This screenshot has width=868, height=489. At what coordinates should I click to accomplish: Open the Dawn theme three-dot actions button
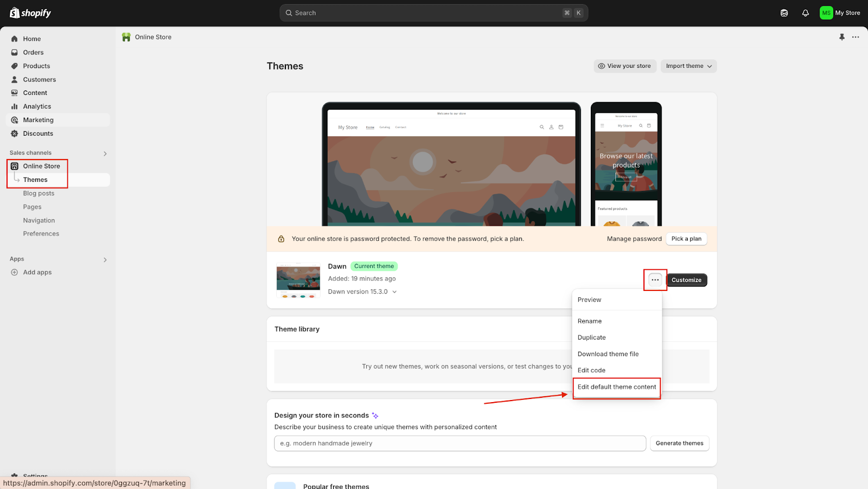pyautogui.click(x=655, y=280)
